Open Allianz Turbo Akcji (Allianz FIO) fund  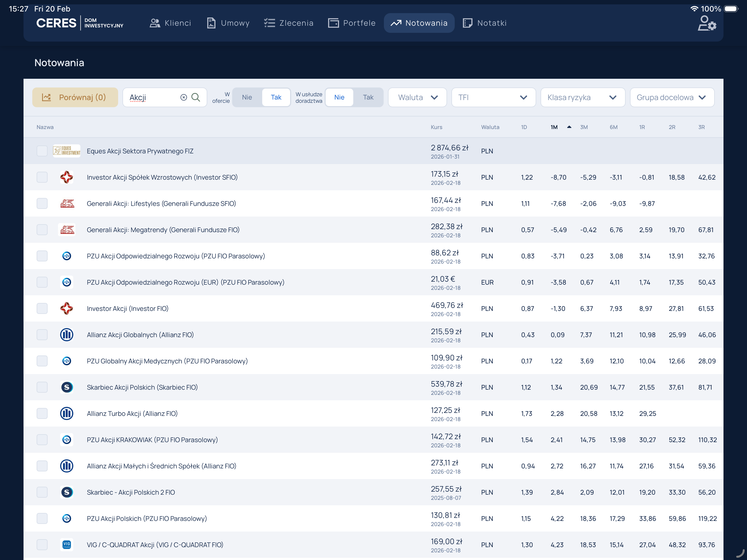pyautogui.click(x=132, y=414)
